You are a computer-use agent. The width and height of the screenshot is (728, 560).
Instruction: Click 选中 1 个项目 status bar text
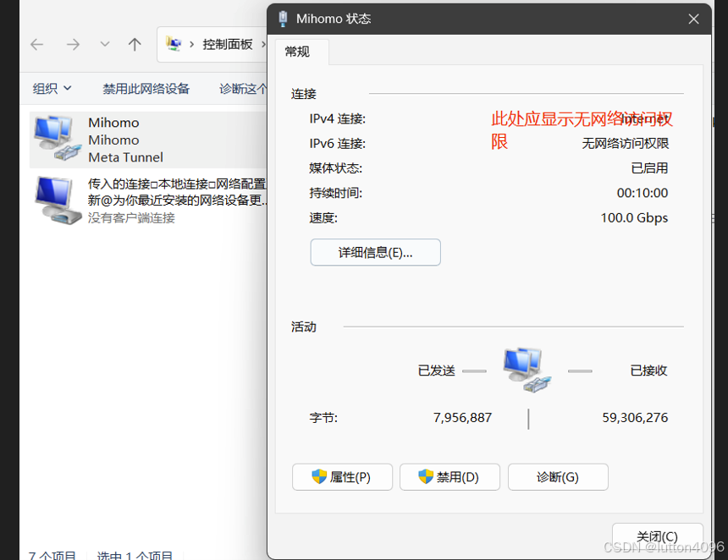(x=135, y=555)
